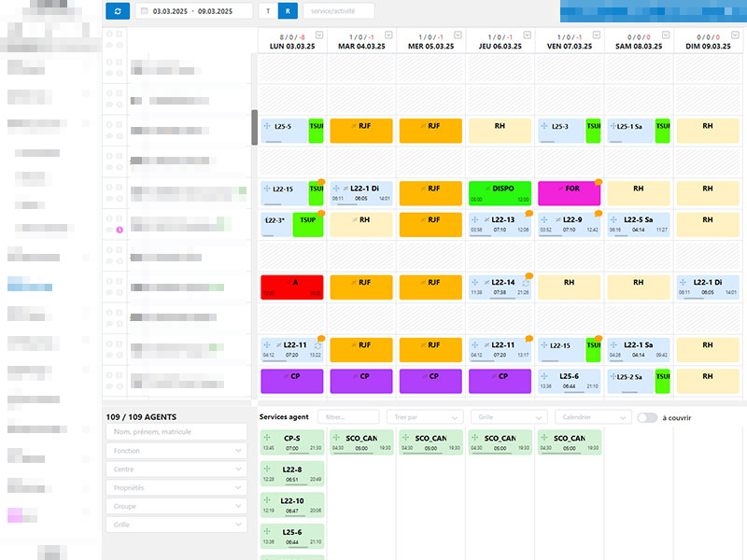This screenshot has height=560, width=747.
Task: Click the calendar icon in date range field
Action: [144, 11]
